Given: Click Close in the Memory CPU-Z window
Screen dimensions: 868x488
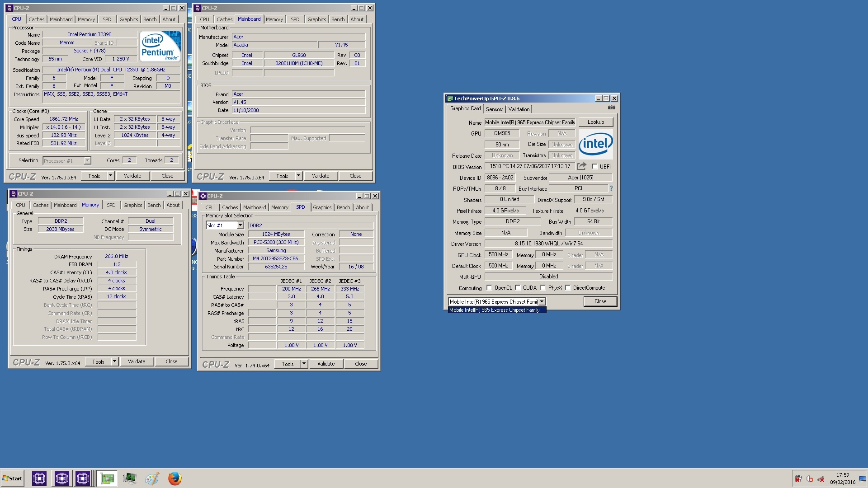Looking at the screenshot, I should tap(171, 361).
